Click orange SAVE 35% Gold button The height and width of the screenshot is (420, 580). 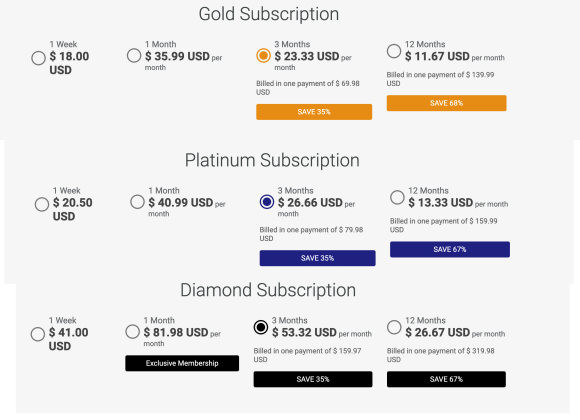pyautogui.click(x=314, y=112)
